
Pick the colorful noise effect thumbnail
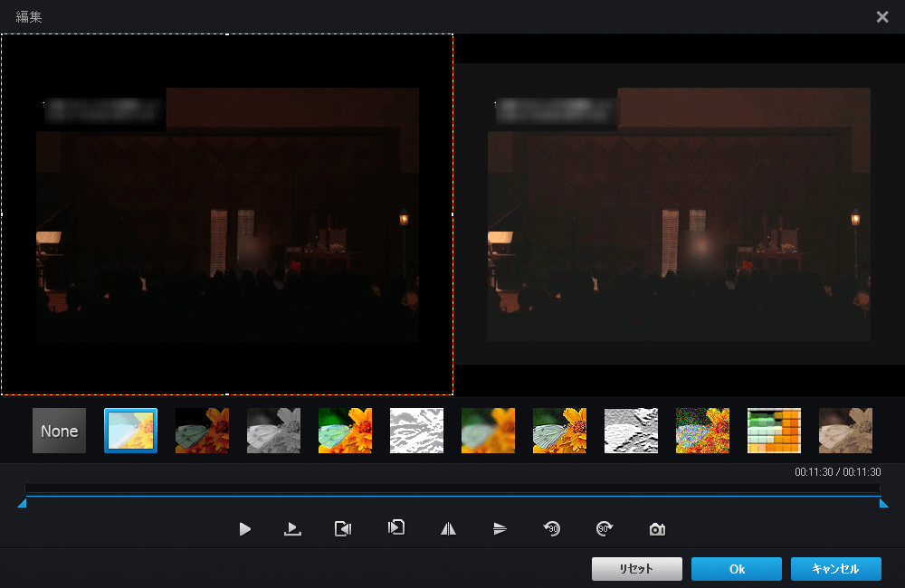pyautogui.click(x=702, y=431)
